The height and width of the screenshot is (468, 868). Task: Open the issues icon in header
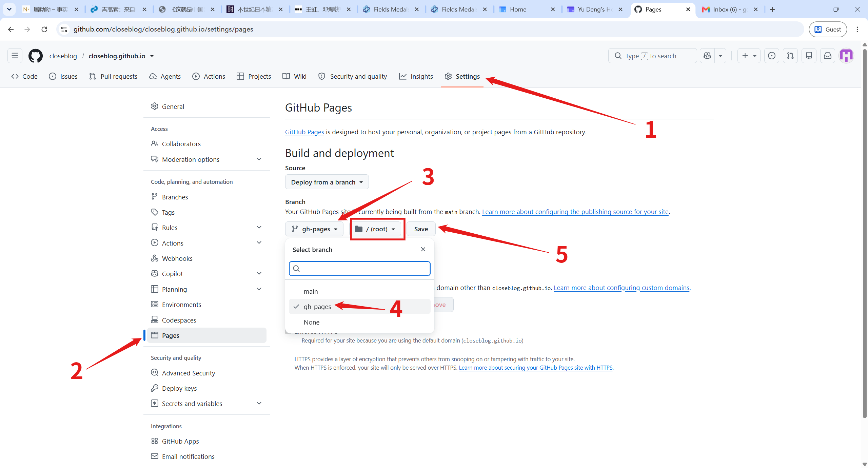pos(771,56)
